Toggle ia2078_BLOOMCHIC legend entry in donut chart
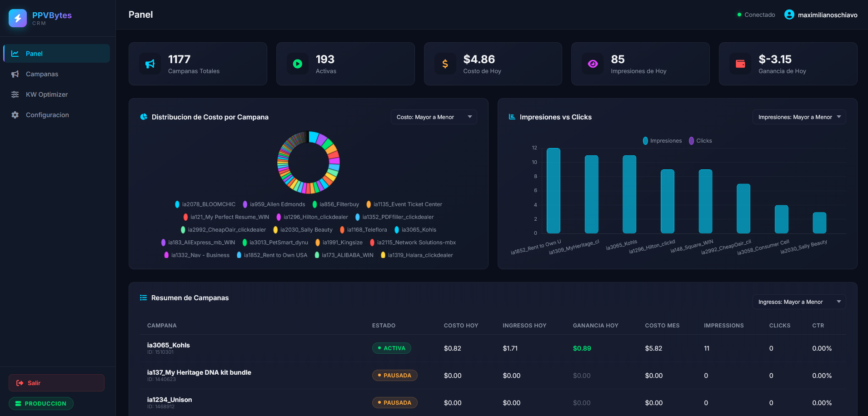Viewport: 868px width, 416px height. point(205,204)
